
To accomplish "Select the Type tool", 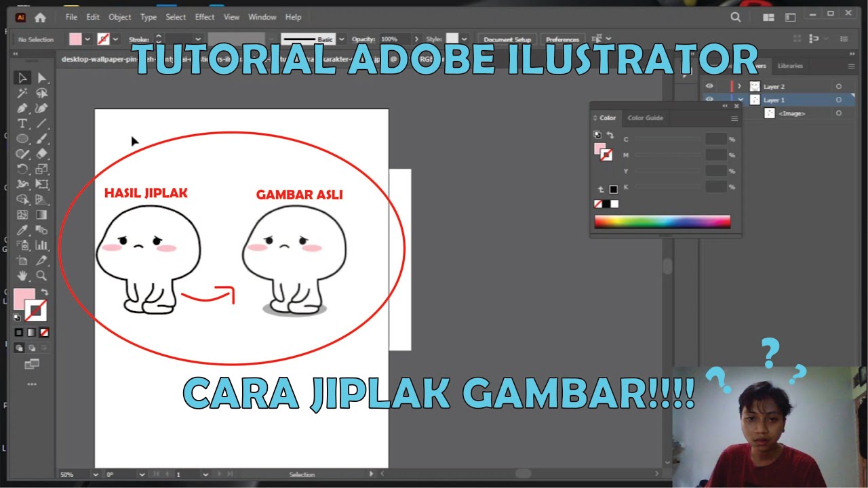I will [x=22, y=123].
